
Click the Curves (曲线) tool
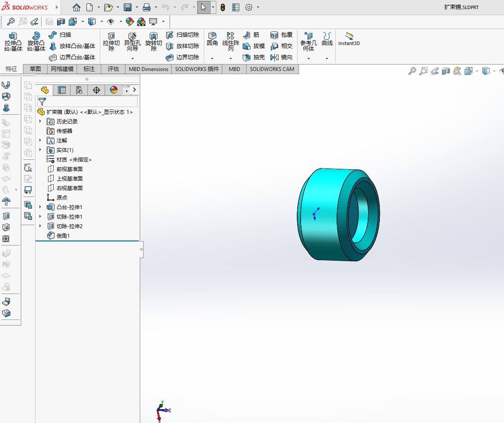point(327,39)
